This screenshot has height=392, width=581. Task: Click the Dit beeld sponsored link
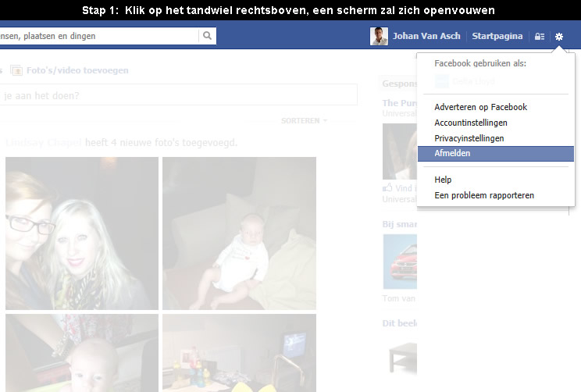400,323
